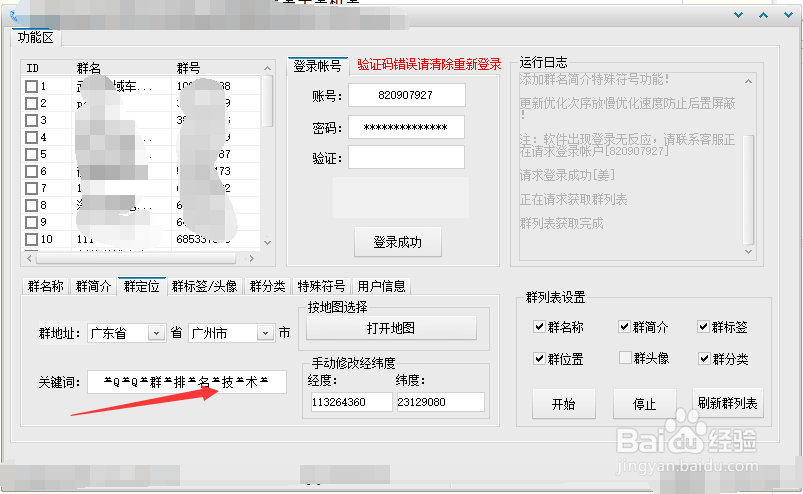Click the group list scroll-down arrow
Viewport: 803px width, 494px height.
coord(267,242)
